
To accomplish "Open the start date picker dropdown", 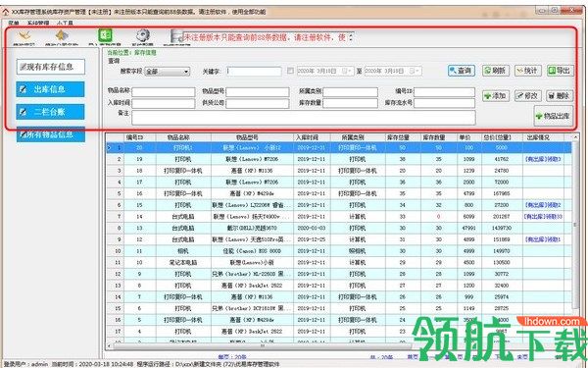I will click(348, 71).
